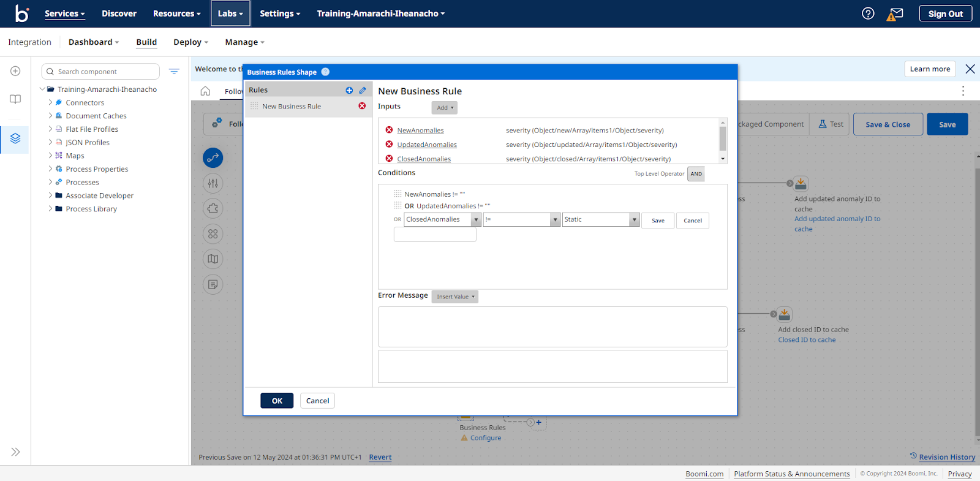Open the Deploy menu
The width and height of the screenshot is (980, 481).
pyautogui.click(x=190, y=42)
